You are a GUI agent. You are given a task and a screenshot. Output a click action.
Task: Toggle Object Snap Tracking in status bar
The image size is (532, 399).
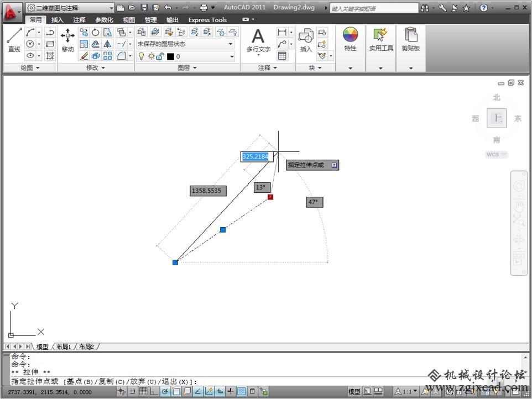197,391
